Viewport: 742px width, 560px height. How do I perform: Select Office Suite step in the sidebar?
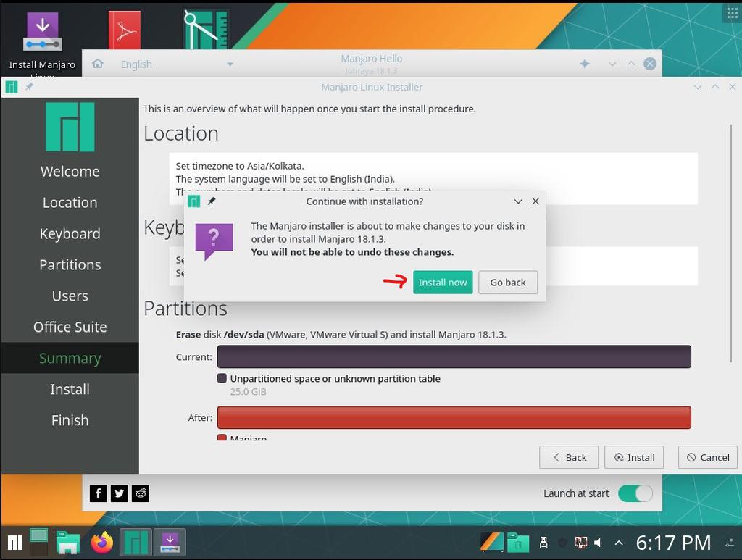[x=70, y=327]
